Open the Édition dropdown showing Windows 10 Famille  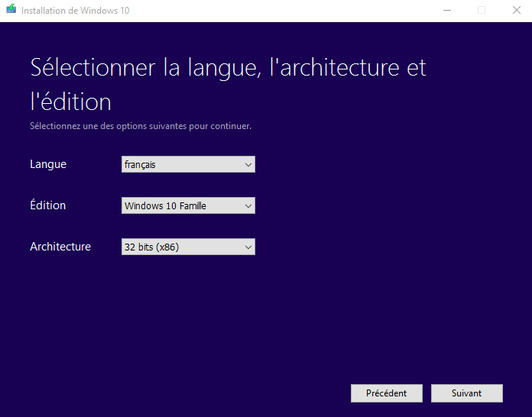pos(188,205)
